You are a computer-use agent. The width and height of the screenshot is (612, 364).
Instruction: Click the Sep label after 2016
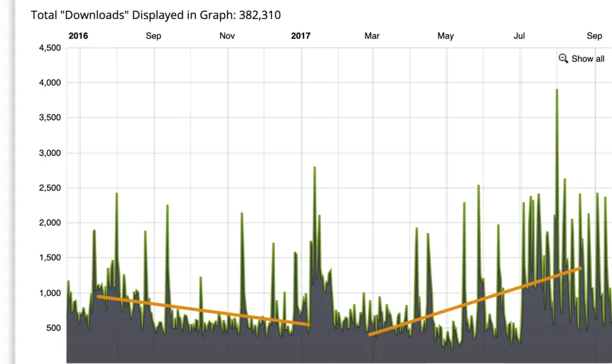[x=154, y=36]
